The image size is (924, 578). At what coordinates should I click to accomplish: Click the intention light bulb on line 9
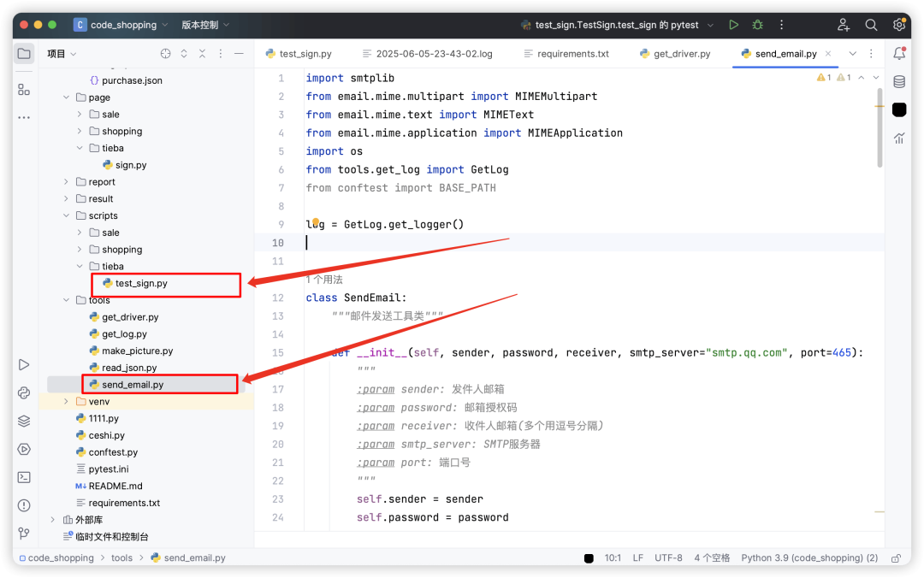pos(315,221)
